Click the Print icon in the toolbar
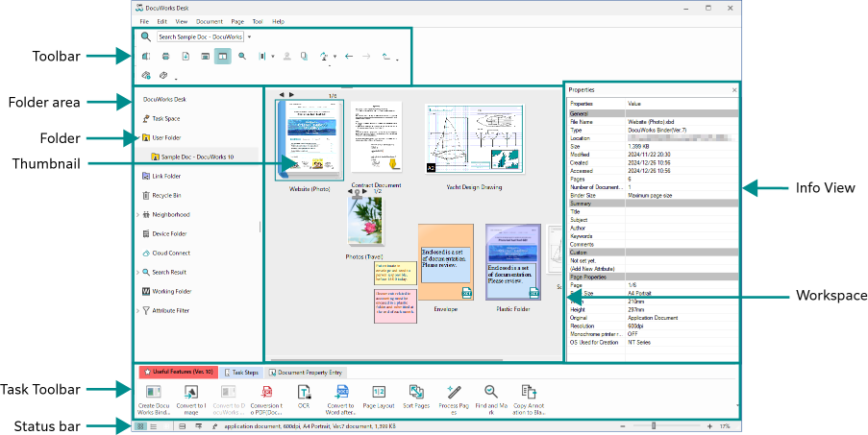The width and height of the screenshot is (868, 435). pyautogui.click(x=165, y=57)
